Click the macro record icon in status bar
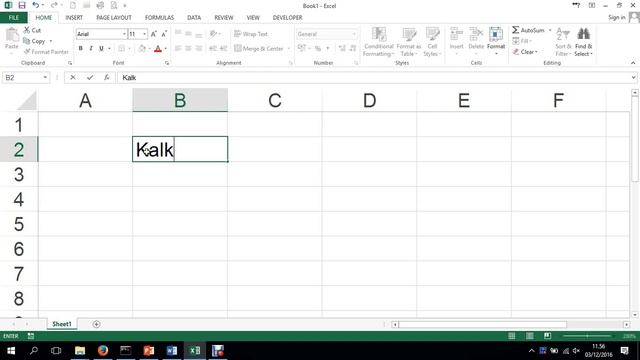Screen dimensions: 640x360 pos(31,336)
